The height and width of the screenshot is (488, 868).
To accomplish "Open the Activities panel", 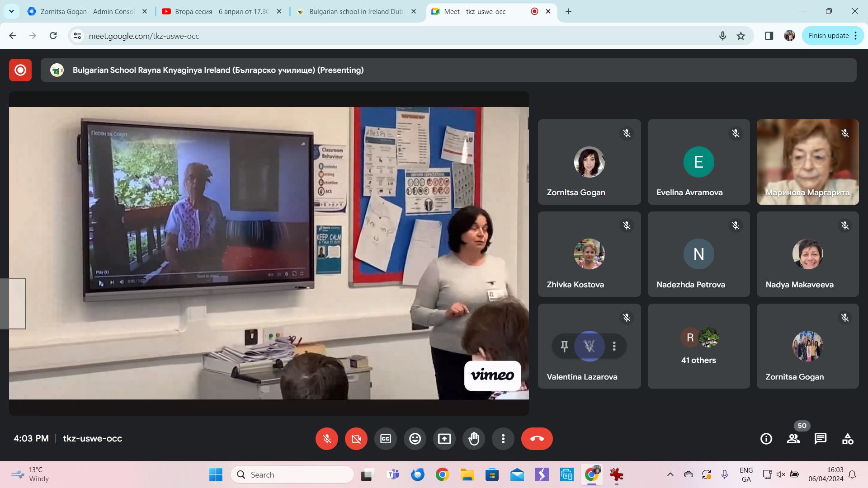I will click(847, 439).
